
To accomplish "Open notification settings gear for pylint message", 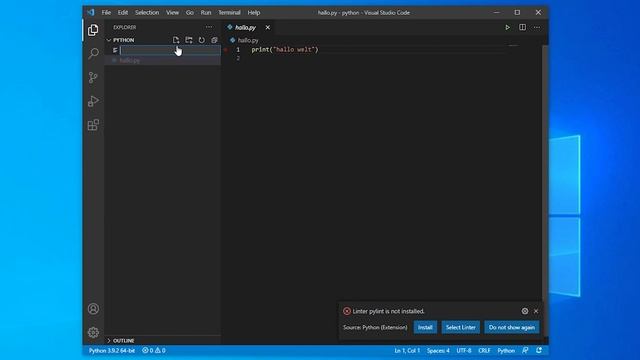I will point(524,311).
